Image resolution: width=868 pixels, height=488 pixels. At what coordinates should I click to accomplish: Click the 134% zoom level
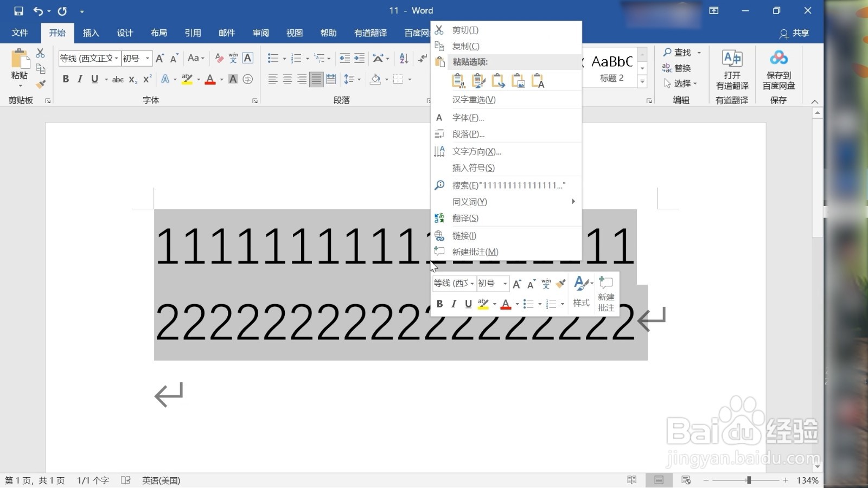[x=807, y=480]
